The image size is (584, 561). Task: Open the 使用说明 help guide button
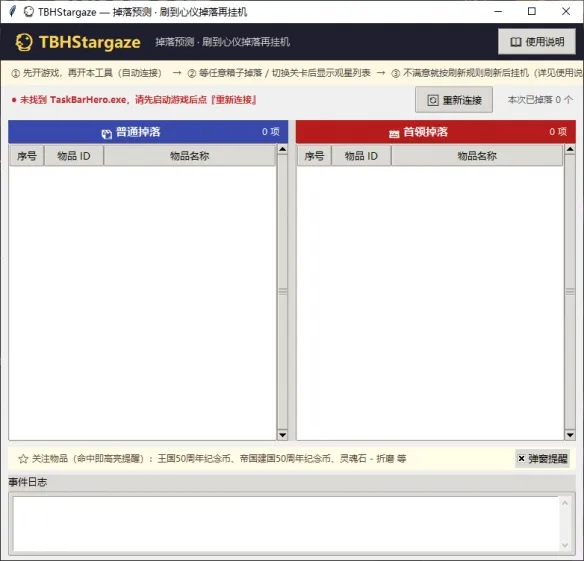537,42
